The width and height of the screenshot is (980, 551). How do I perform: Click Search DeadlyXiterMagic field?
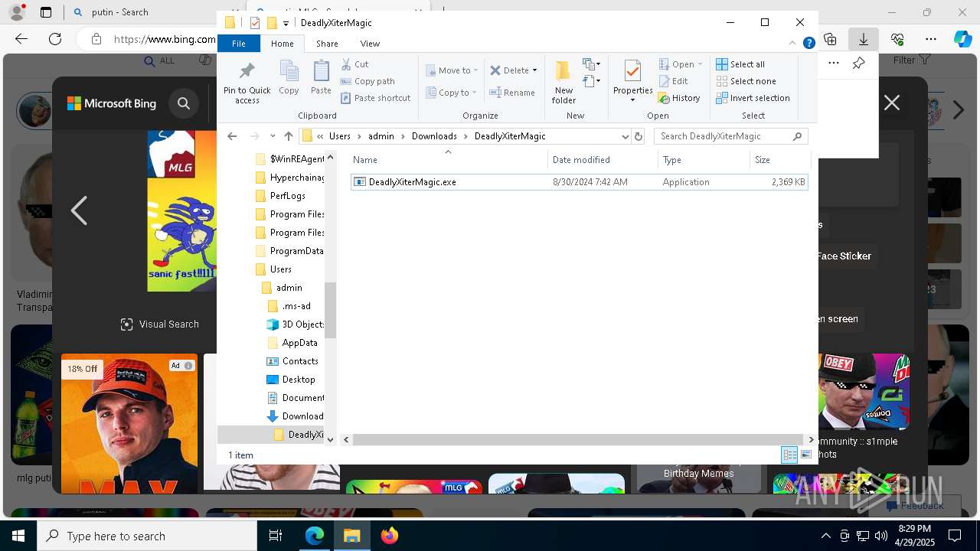(731, 136)
